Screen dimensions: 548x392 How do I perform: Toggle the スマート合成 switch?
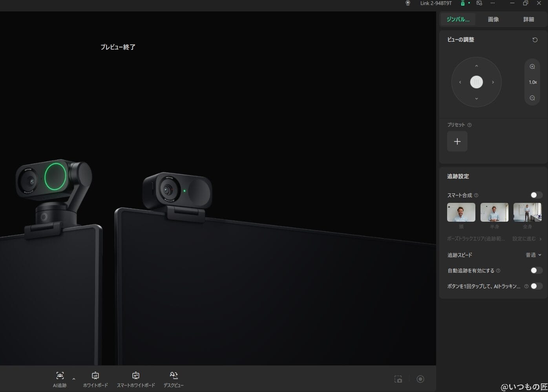(x=536, y=195)
